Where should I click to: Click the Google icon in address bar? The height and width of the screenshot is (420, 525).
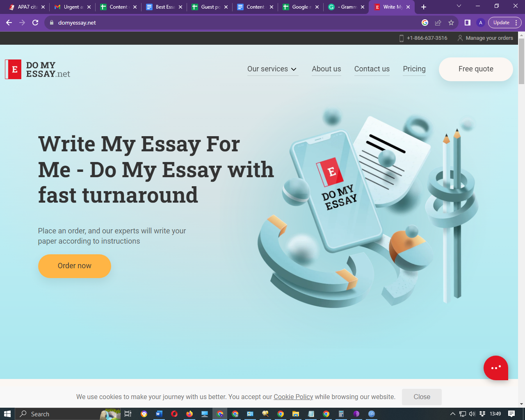(425, 23)
